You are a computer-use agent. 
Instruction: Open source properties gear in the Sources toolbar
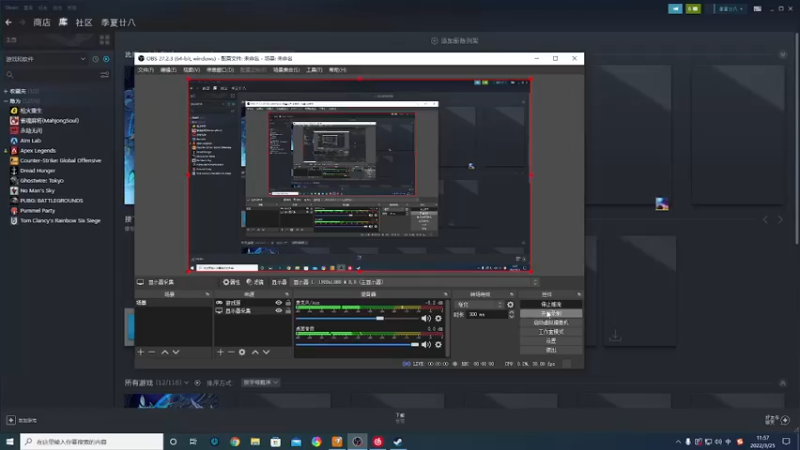point(242,352)
